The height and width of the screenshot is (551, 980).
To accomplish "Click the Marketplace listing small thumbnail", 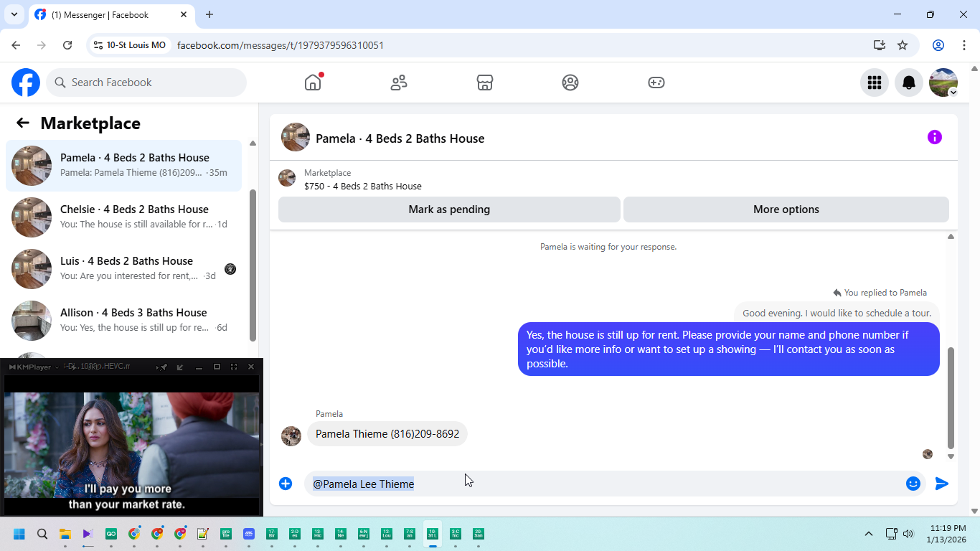I will point(287,178).
